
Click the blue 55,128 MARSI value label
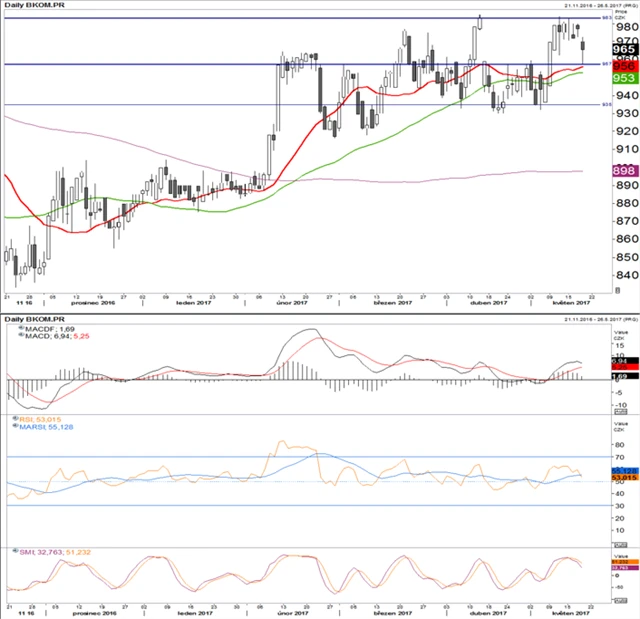pyautogui.click(x=625, y=471)
